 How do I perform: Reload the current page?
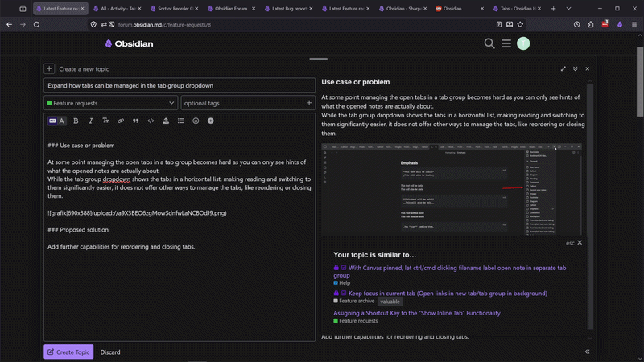click(x=36, y=25)
